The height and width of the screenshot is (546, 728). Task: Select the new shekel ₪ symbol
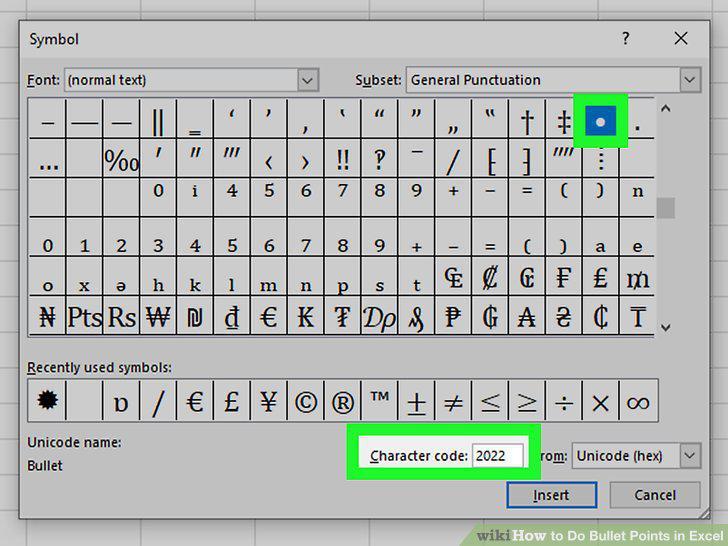195,316
